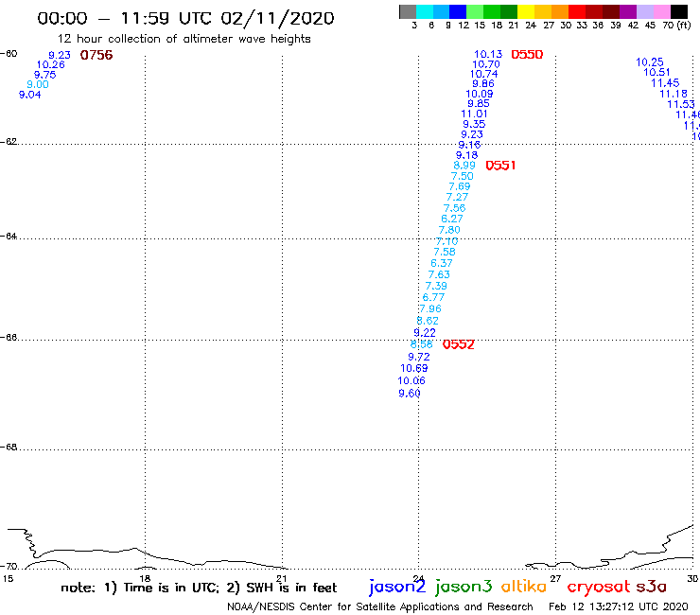The image size is (700, 615).
Task: Click wave height value 10.06
Action: [x=411, y=381]
